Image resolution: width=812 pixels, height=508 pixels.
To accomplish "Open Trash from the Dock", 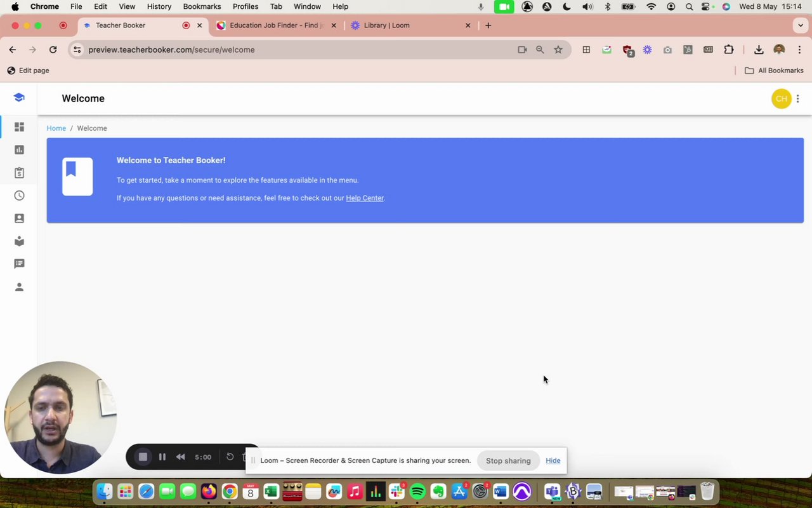I will pyautogui.click(x=707, y=491).
